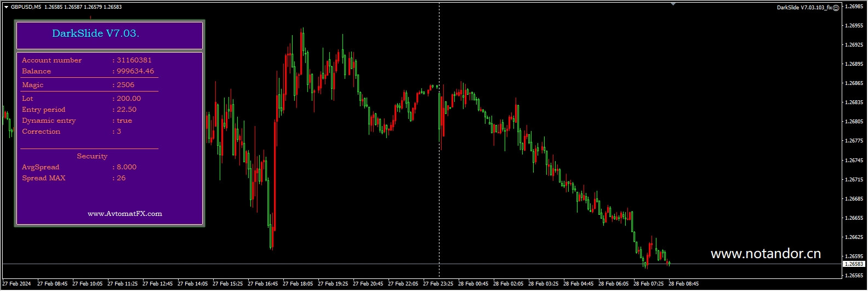Click the dotted vertical period separator line

[439, 137]
